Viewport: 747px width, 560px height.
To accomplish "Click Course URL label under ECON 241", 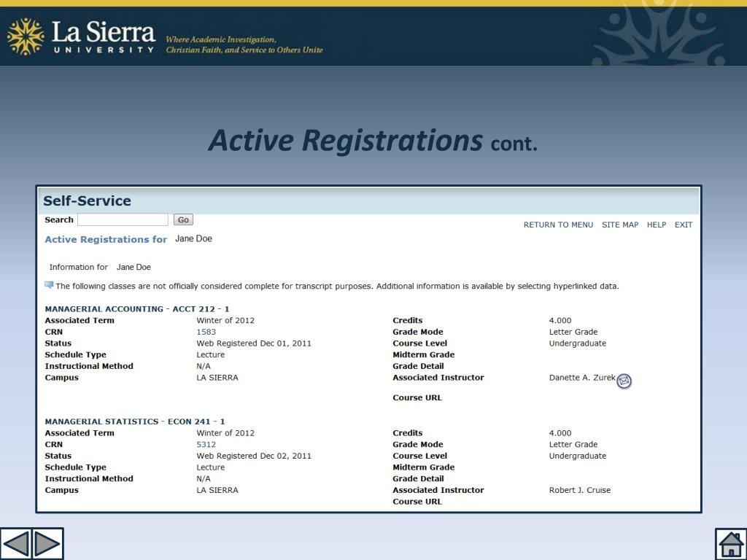I will point(417,502).
